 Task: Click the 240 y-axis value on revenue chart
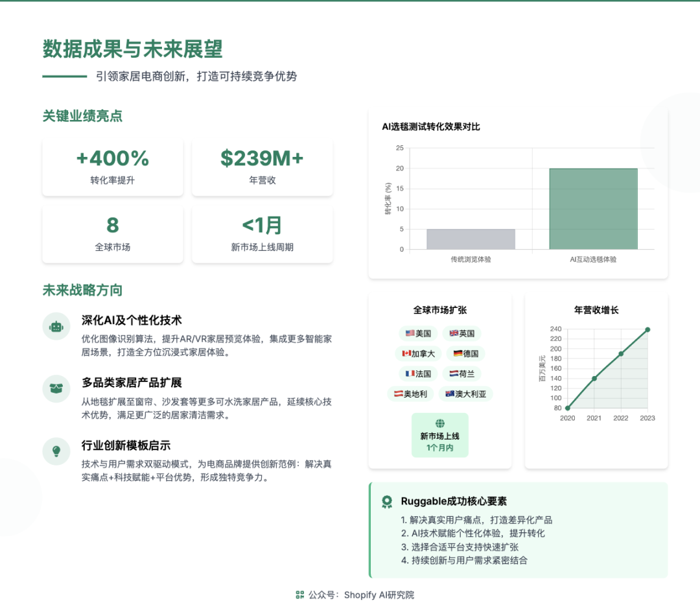(556, 329)
